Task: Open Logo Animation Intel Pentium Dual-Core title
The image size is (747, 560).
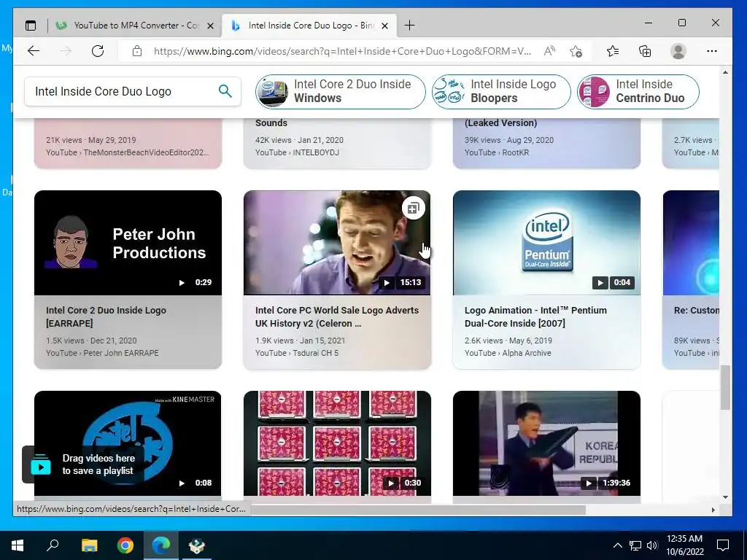Action: pyautogui.click(x=535, y=316)
